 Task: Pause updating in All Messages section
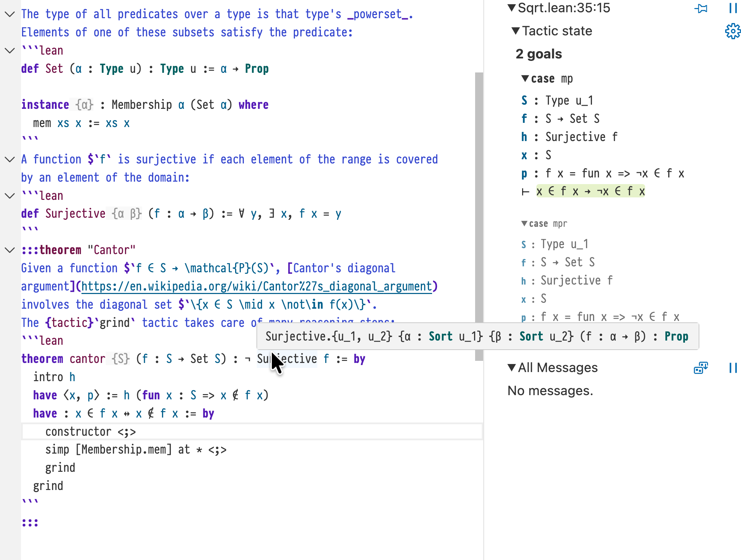pyautogui.click(x=733, y=368)
